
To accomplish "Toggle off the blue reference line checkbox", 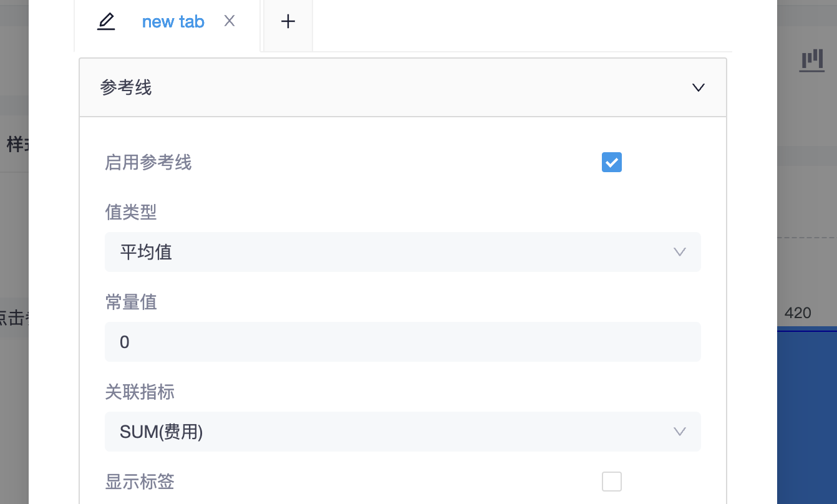I will (611, 162).
